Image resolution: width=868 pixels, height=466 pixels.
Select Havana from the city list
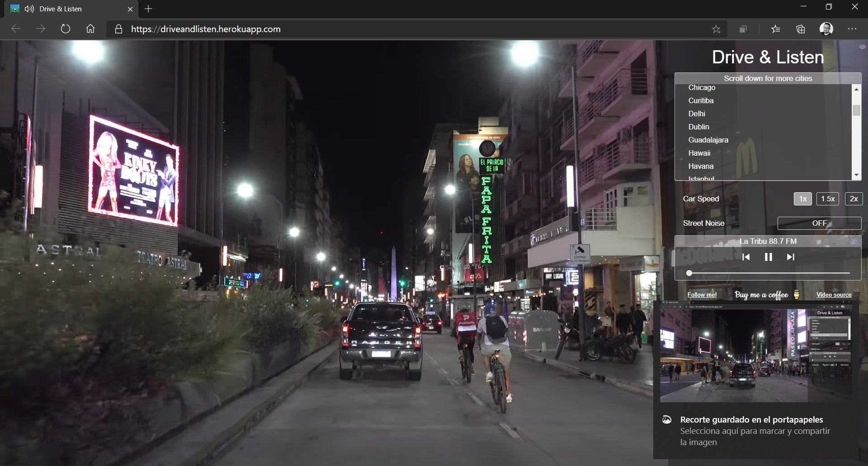[701, 166]
